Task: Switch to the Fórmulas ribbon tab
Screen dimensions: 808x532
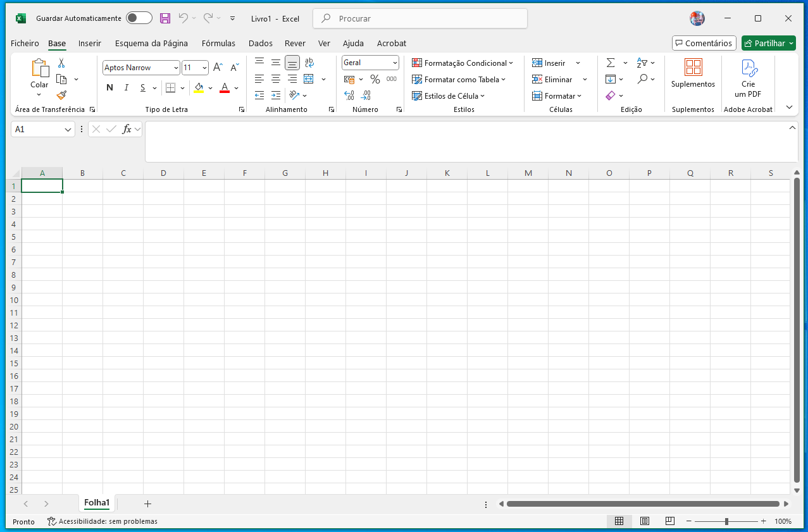Action: [x=218, y=44]
